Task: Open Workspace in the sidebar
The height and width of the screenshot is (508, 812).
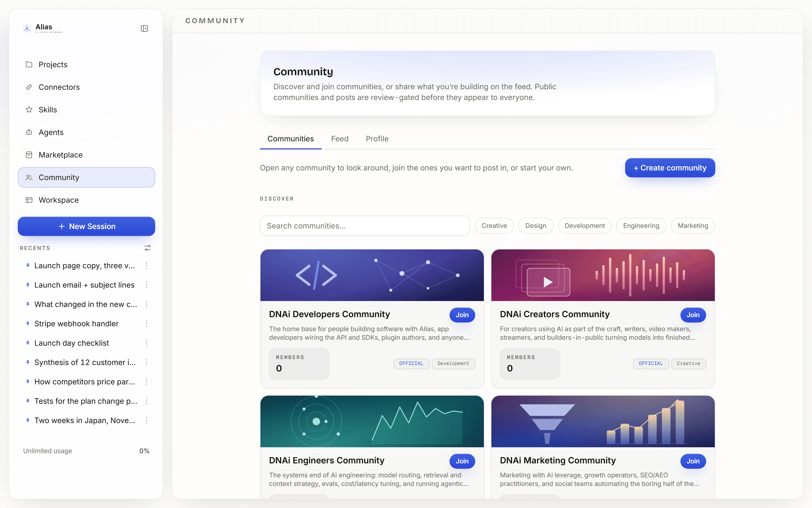Action: coord(86,200)
